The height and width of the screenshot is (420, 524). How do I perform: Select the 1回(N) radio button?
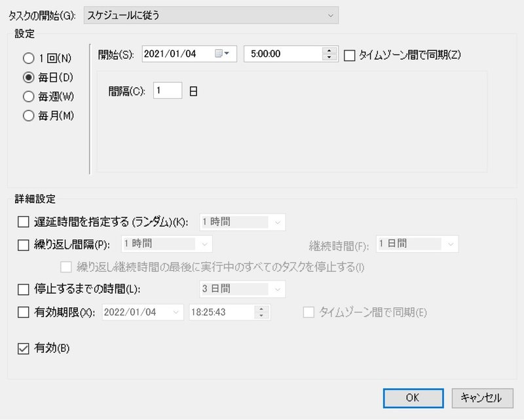click(x=28, y=58)
